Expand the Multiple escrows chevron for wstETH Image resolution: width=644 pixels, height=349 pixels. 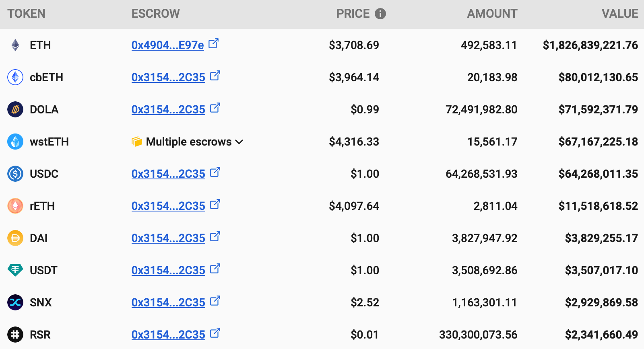tap(239, 142)
